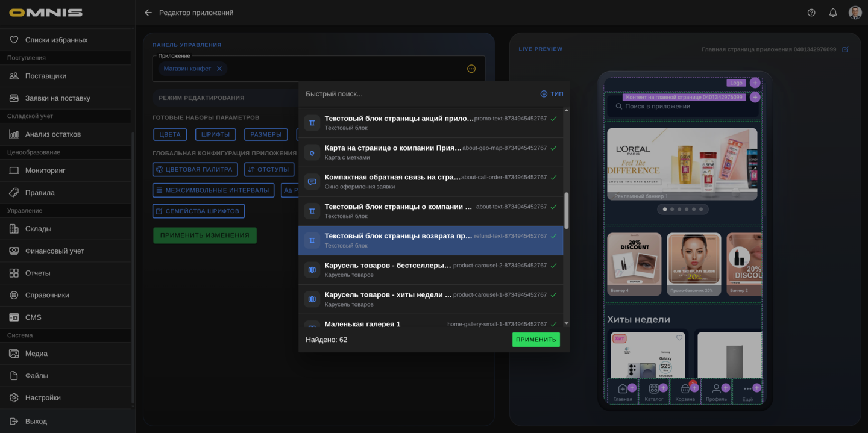Remove the Магазин конфет chip
The height and width of the screenshot is (433, 868).
tap(219, 69)
